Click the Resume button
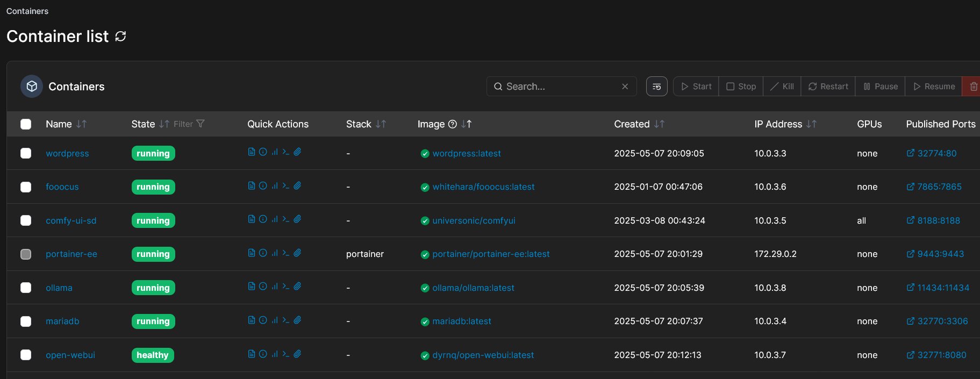The image size is (980, 379). [934, 87]
